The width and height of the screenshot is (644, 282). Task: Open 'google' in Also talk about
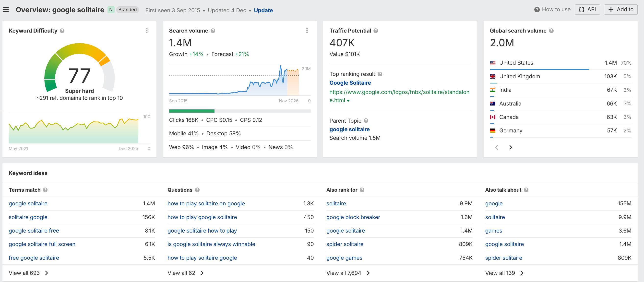pos(494,203)
